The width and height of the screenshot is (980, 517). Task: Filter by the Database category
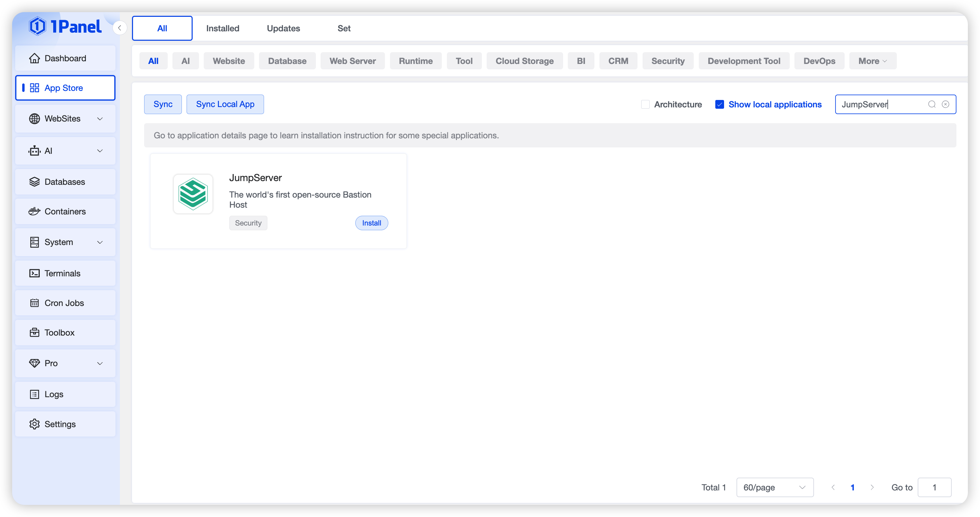(287, 61)
